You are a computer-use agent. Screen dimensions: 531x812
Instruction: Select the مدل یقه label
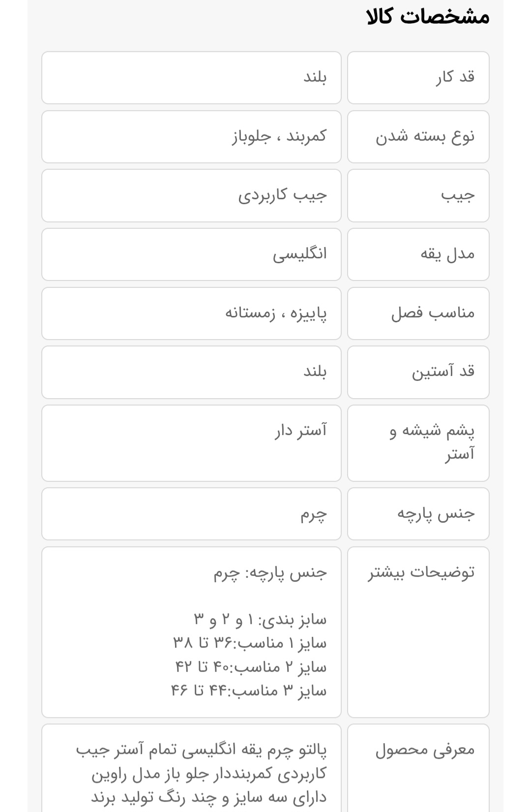pos(447,254)
